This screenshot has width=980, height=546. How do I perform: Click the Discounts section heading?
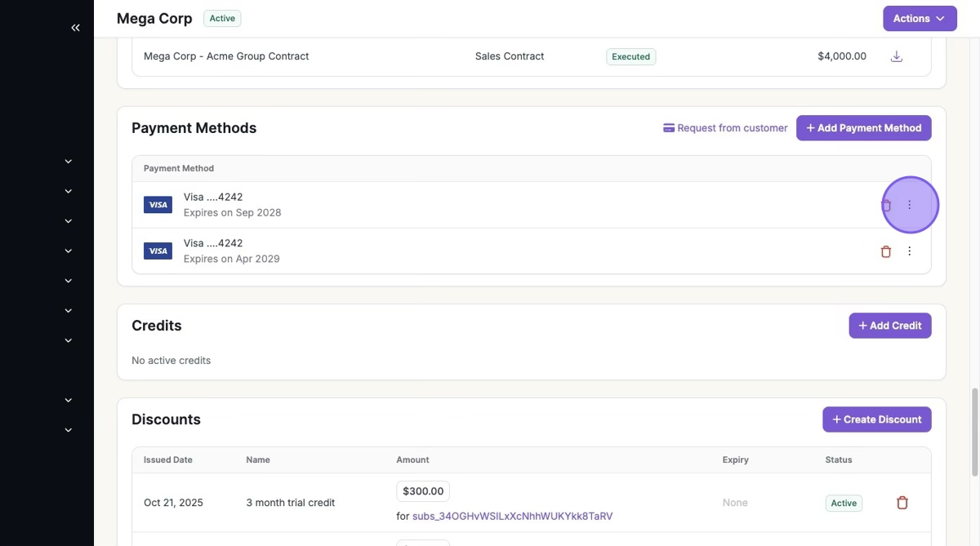point(166,419)
